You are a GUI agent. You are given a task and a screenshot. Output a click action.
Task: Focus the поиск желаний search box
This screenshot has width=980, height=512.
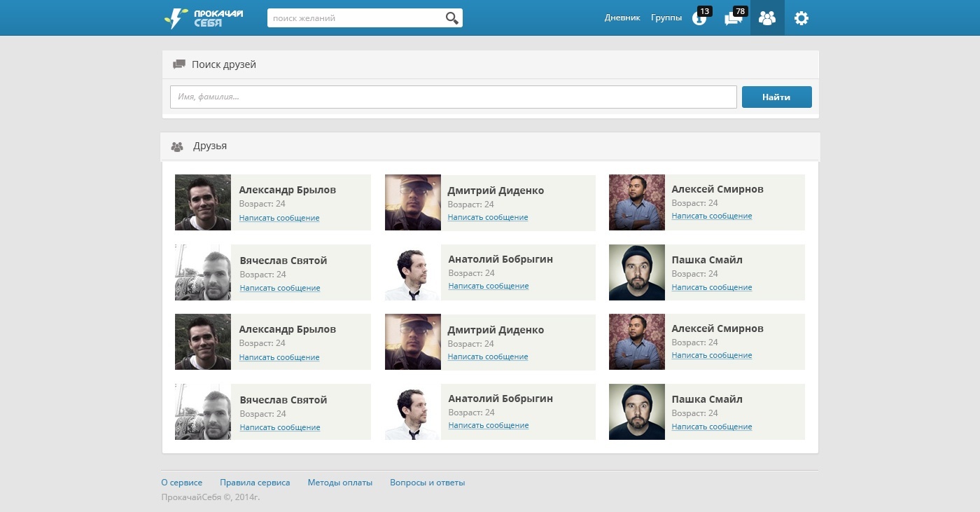click(365, 18)
